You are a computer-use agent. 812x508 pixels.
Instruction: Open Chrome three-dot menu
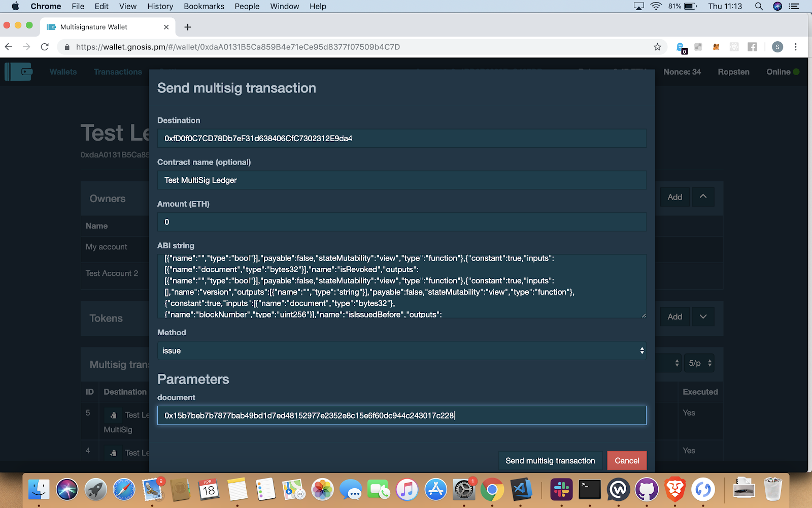[x=795, y=47]
